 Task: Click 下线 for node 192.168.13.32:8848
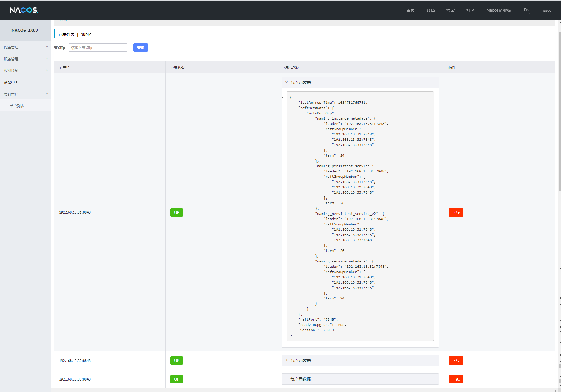(456, 361)
